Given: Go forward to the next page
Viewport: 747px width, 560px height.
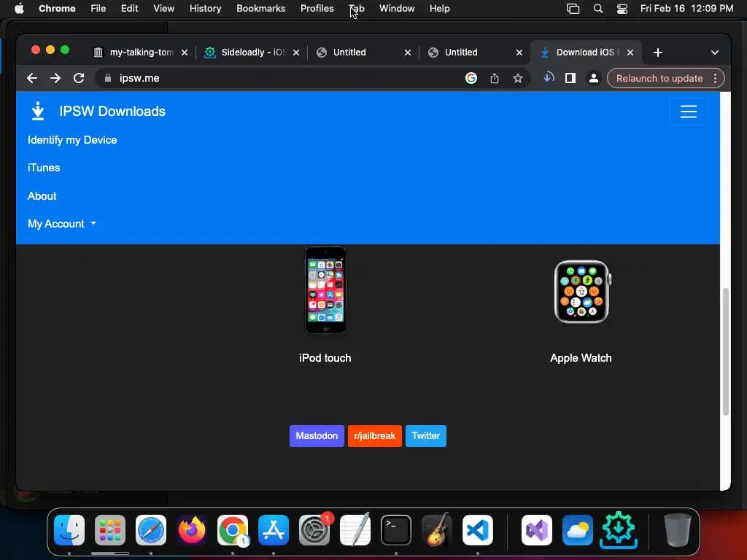Looking at the screenshot, I should click(x=55, y=78).
